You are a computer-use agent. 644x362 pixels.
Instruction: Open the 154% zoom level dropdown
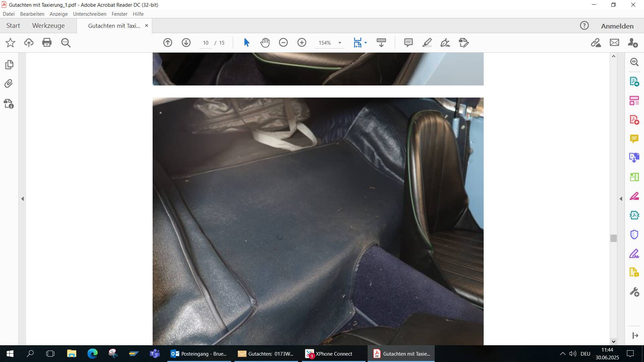(x=339, y=43)
